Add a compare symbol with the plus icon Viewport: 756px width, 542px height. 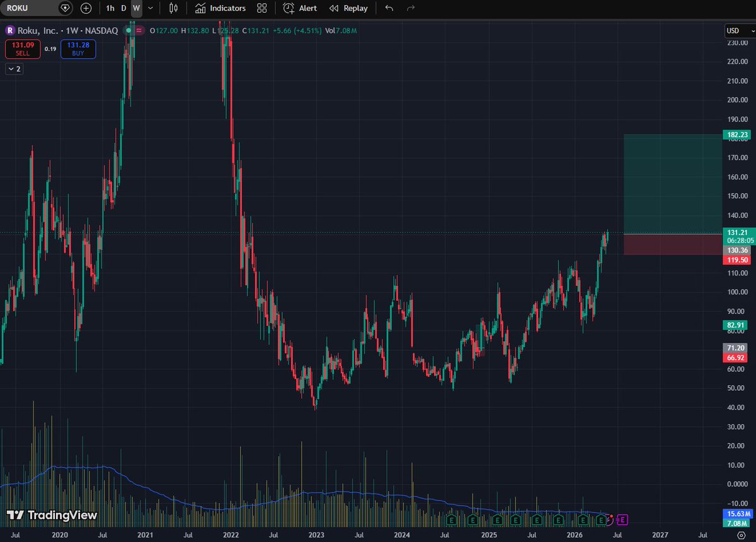[86, 8]
